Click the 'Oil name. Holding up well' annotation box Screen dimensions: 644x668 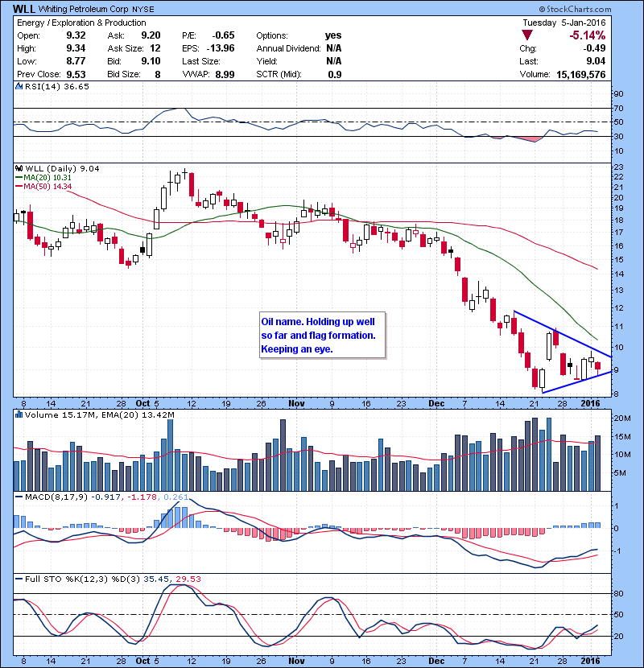pos(322,336)
